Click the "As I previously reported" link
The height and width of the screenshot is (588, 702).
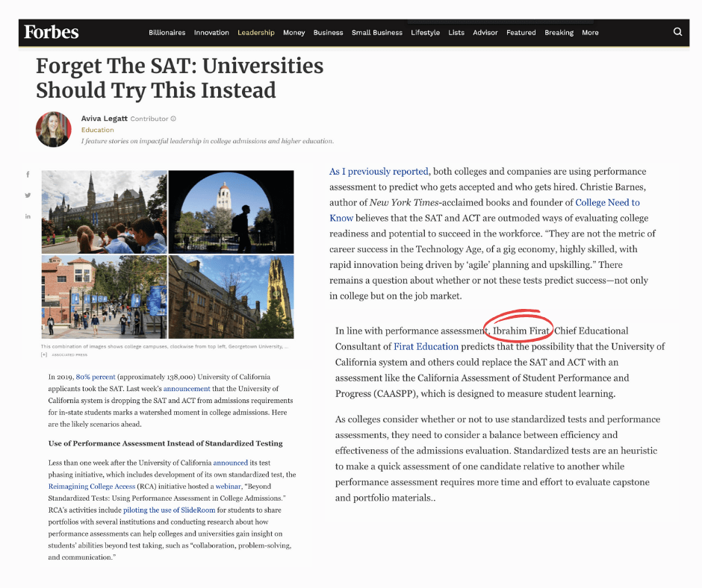(379, 172)
